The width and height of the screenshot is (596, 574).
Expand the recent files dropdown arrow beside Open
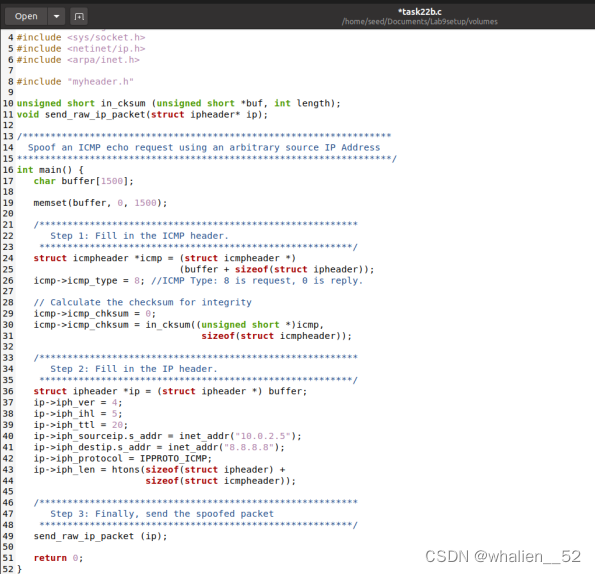coord(57,16)
